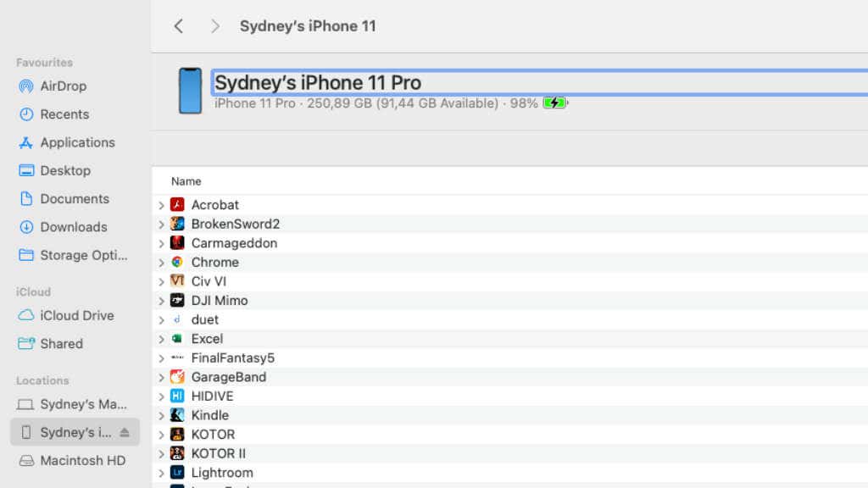Click the Carmageddon app icon
Viewport: 868px width, 488px height.
point(177,243)
